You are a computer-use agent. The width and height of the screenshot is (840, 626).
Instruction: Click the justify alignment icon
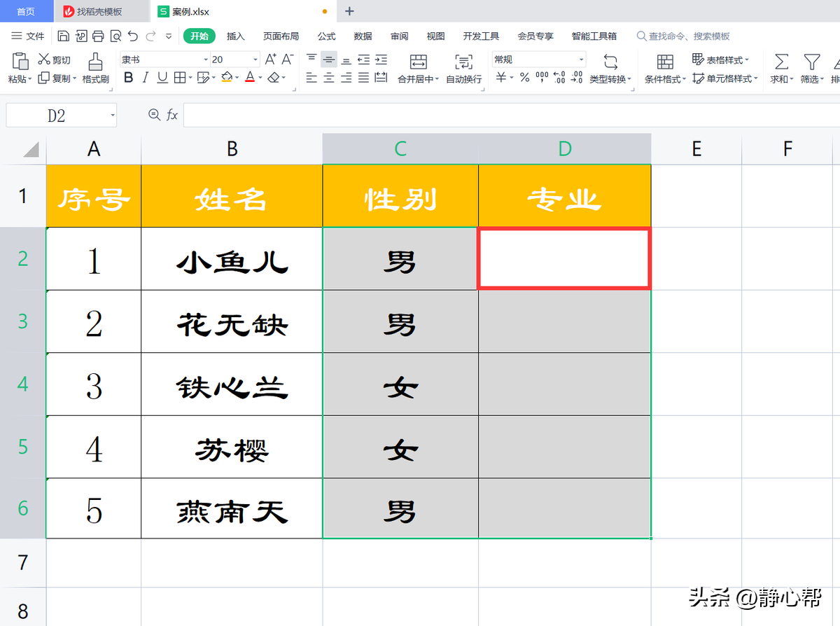point(363,78)
